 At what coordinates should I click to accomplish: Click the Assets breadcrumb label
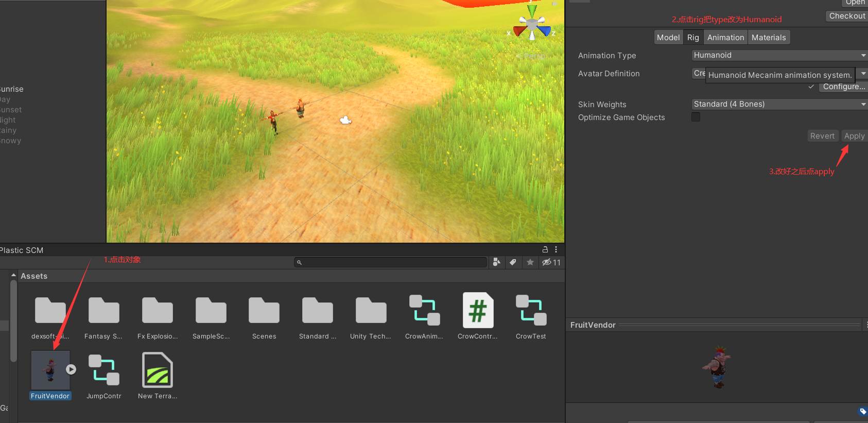point(34,276)
